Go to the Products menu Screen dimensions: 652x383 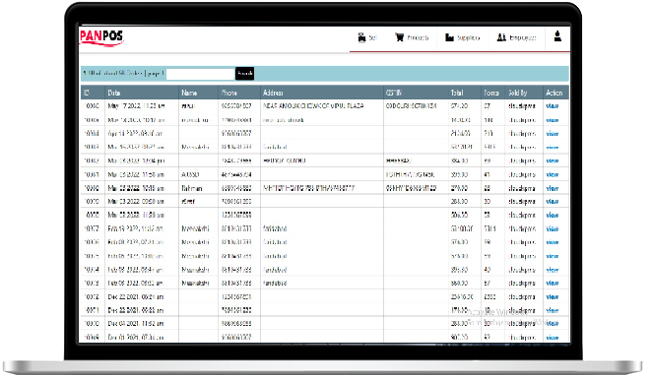418,38
